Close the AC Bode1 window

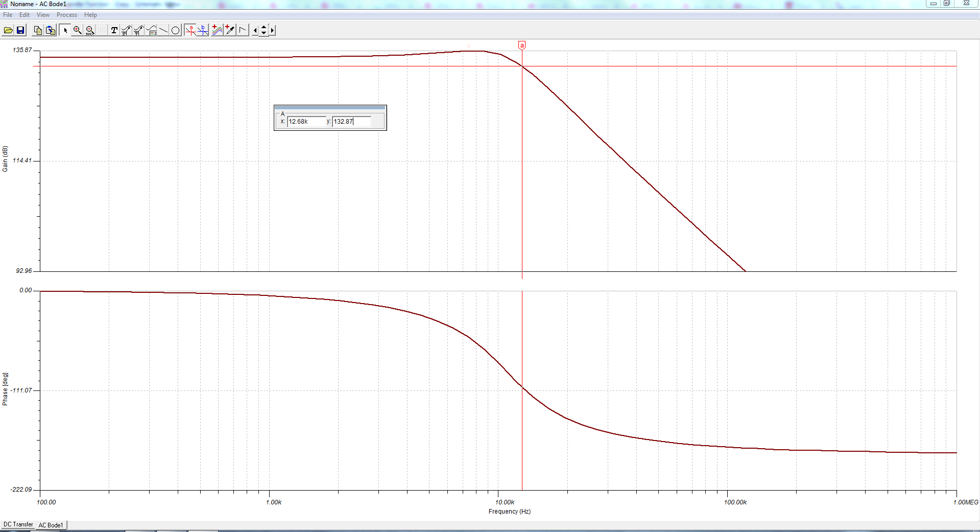[966, 3]
